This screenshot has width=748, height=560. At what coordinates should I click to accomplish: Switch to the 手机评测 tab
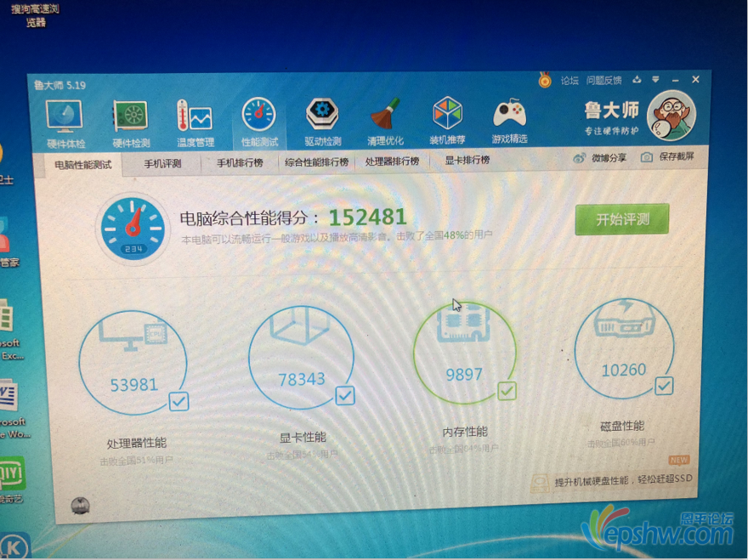point(162,164)
